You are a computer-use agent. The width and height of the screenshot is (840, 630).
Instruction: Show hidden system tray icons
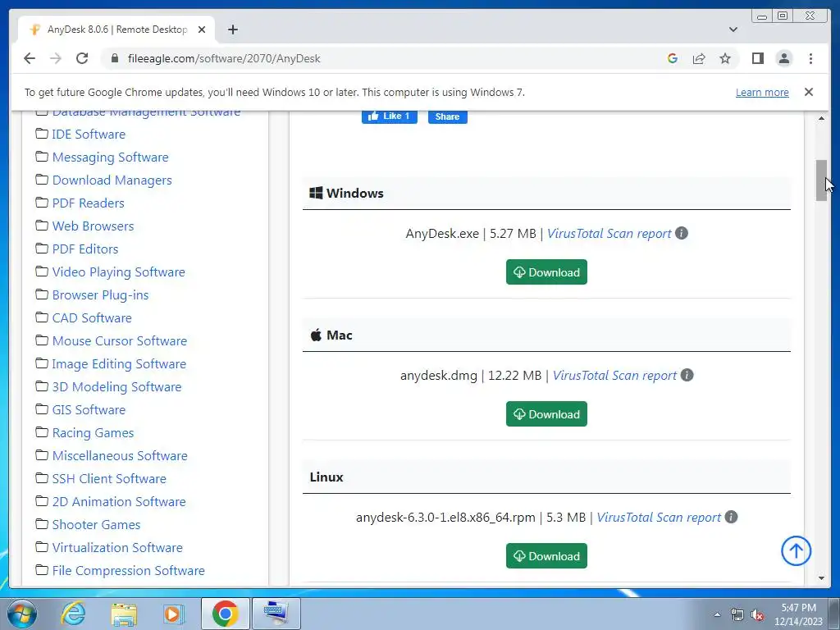point(717,614)
